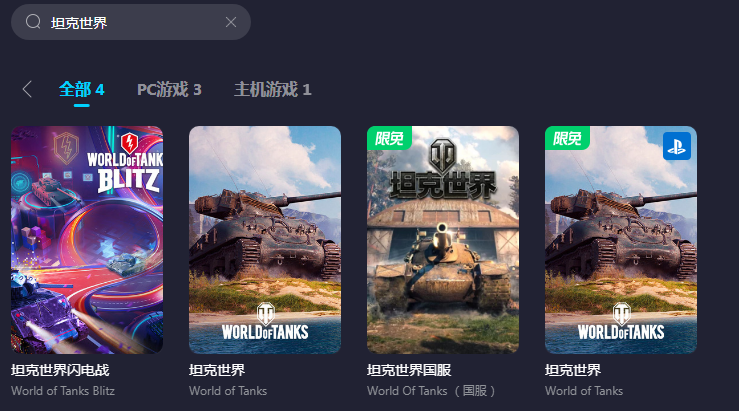Go back using the left chevron arrow
This screenshot has height=411, width=739.
click(x=27, y=89)
